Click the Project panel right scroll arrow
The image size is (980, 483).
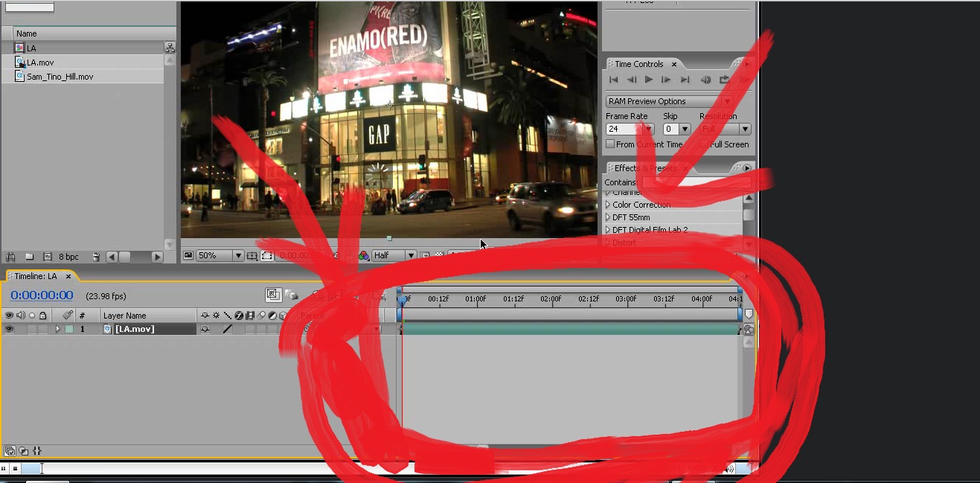(157, 257)
